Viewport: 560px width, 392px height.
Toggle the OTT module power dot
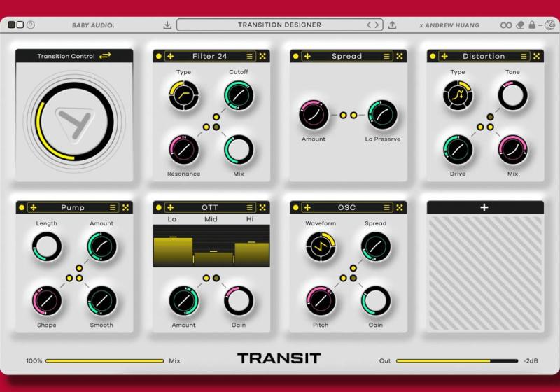point(159,207)
